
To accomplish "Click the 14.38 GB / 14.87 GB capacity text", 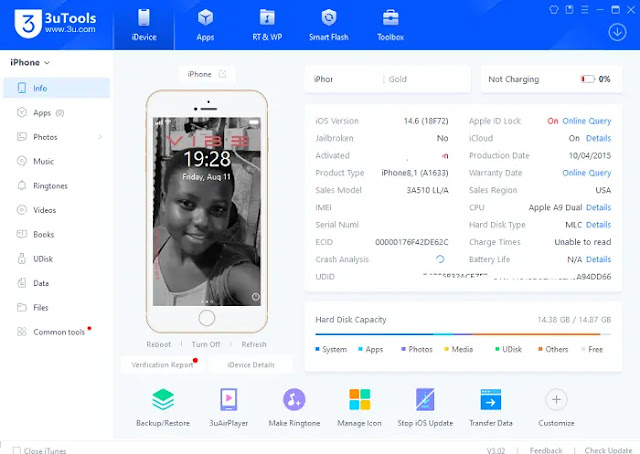I will pyautogui.click(x=574, y=320).
